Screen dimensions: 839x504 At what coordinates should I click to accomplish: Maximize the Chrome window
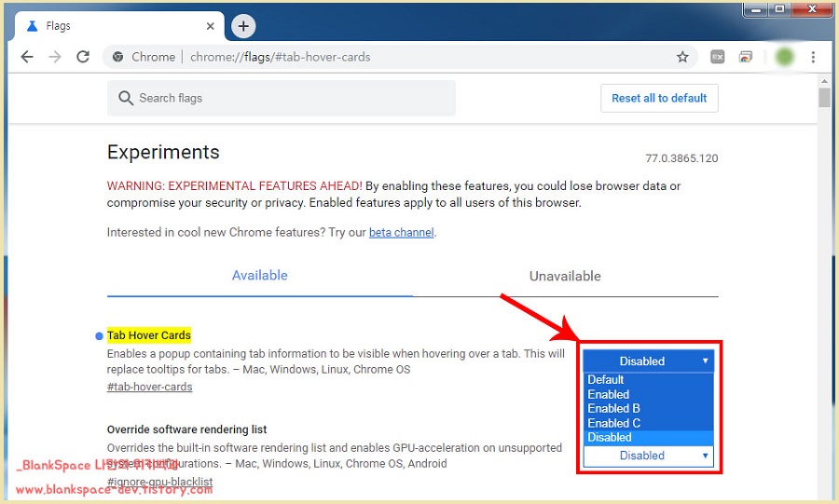[779, 9]
